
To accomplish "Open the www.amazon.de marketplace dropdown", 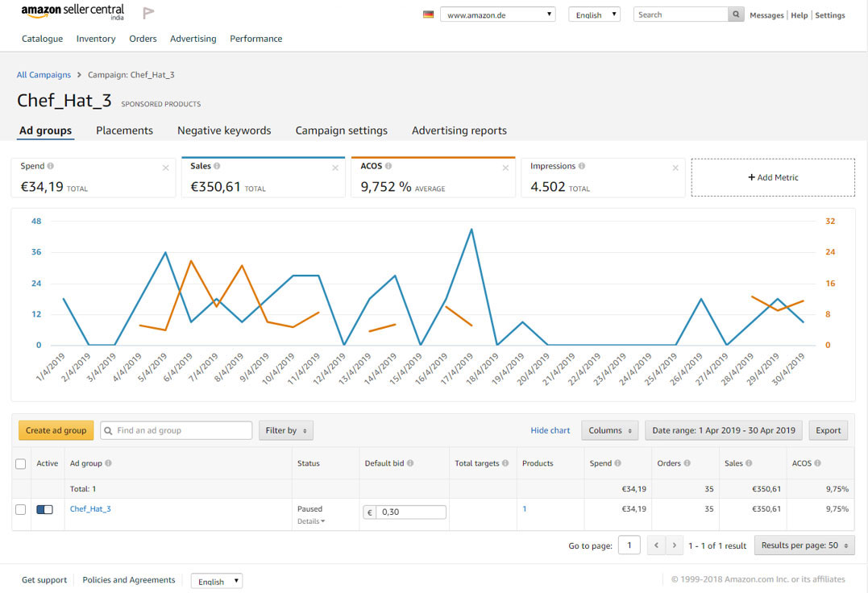I will [497, 15].
